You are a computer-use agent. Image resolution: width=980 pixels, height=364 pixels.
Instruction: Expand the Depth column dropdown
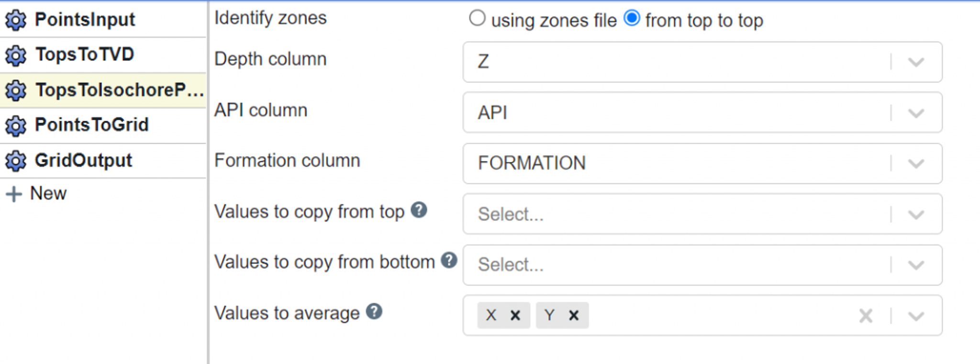point(916,62)
